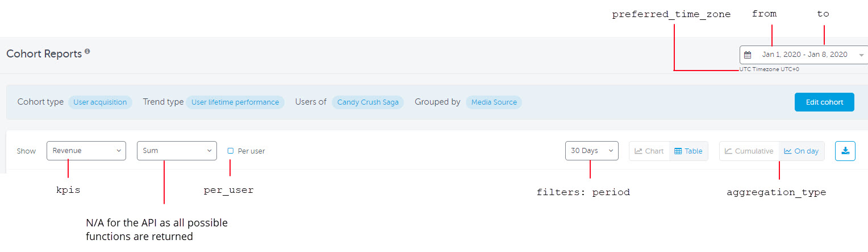This screenshot has width=868, height=252.
Task: Click the info icon beside Cohort Reports
Action: [87, 52]
